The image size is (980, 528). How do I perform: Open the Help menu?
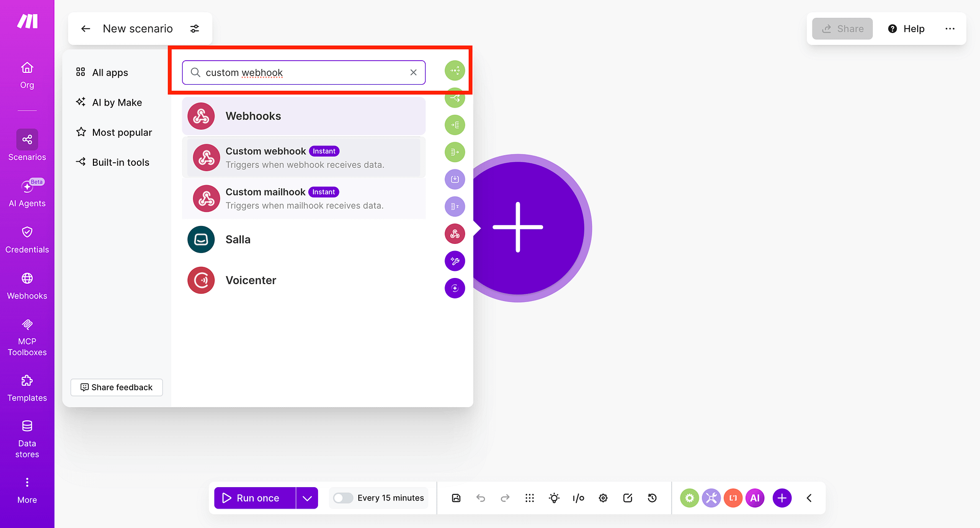906,29
